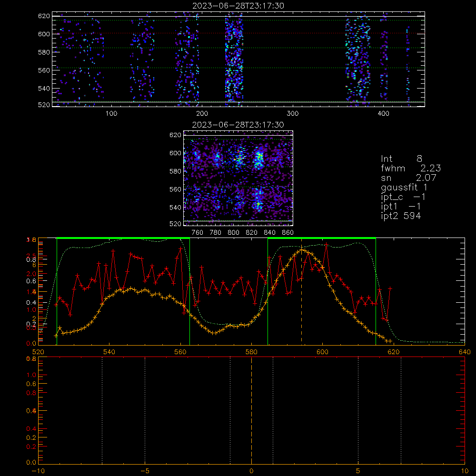Click x-axis label '400' under the strip image
The height and width of the screenshot is (476, 476).
click(383, 114)
